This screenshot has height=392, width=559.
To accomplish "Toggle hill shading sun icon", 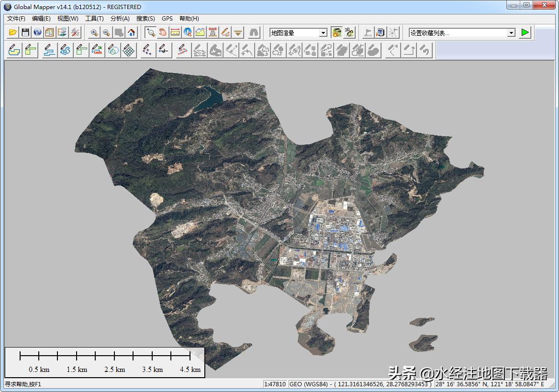I will pos(337,33).
